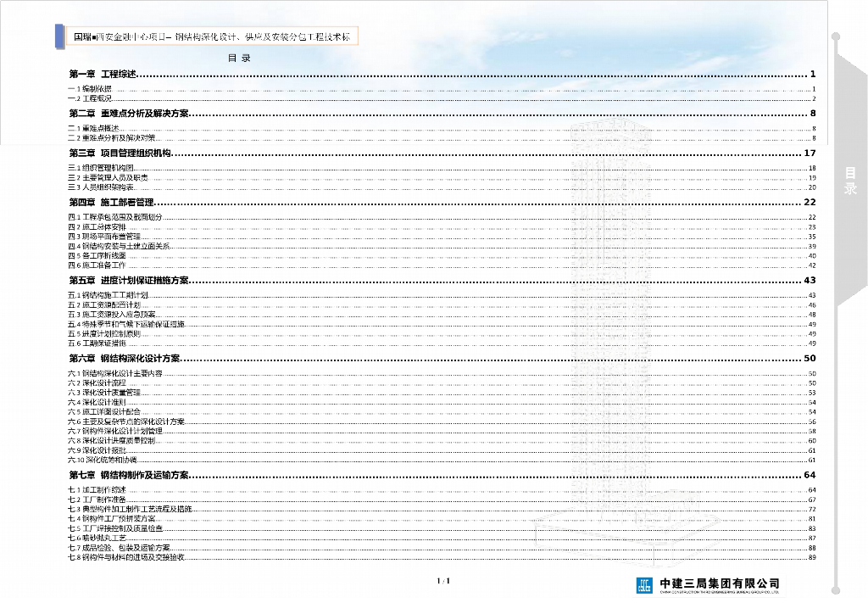Select 六.5 施工详图设计配合

click(442, 412)
